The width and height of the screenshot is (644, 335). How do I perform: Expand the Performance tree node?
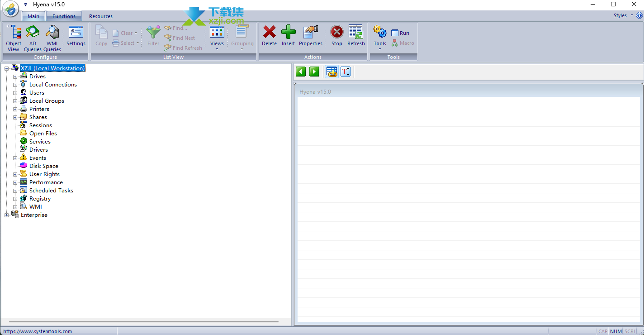coord(15,182)
